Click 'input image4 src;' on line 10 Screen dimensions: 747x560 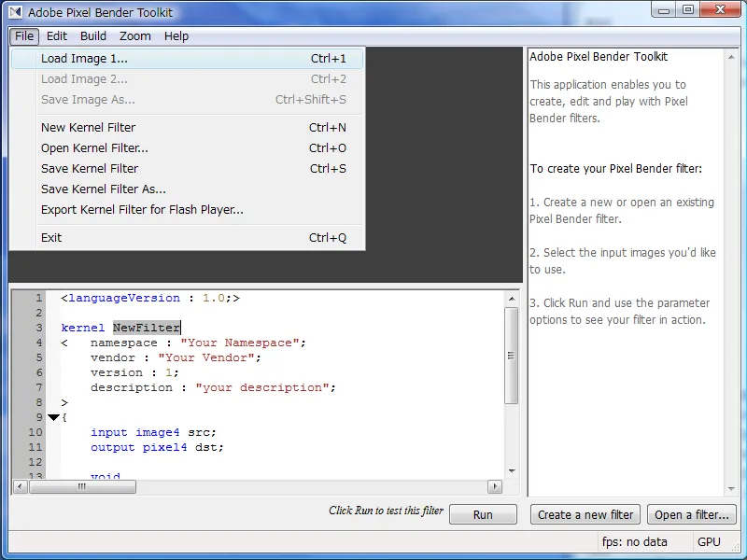pyautogui.click(x=153, y=432)
